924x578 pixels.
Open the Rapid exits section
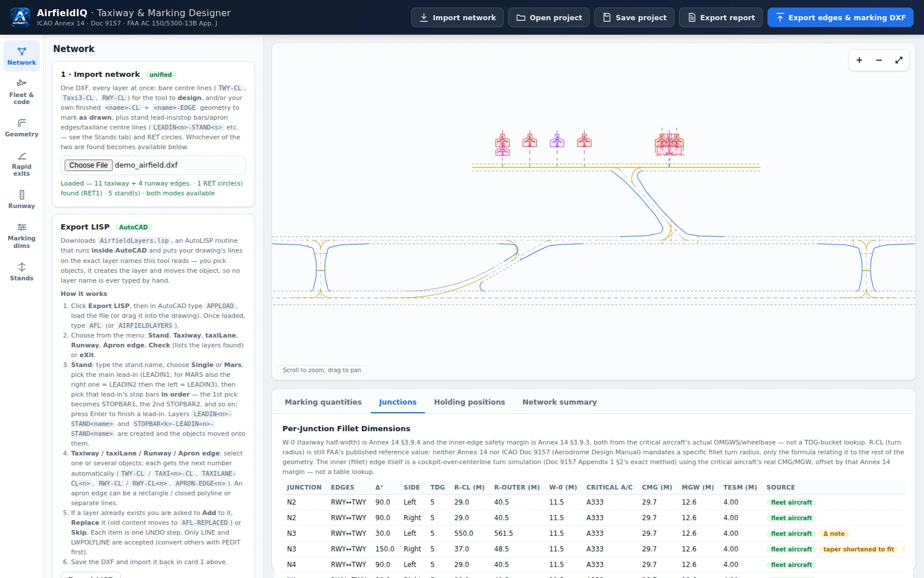21,164
